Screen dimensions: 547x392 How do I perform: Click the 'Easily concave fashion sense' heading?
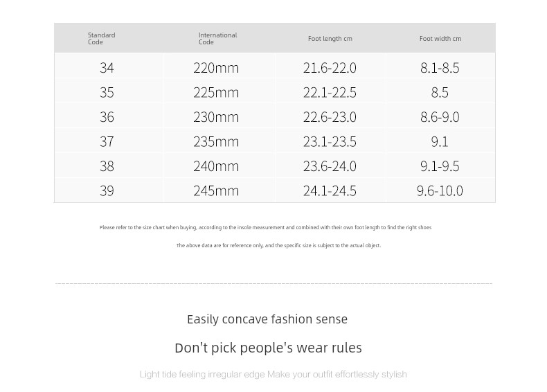pyautogui.click(x=267, y=319)
